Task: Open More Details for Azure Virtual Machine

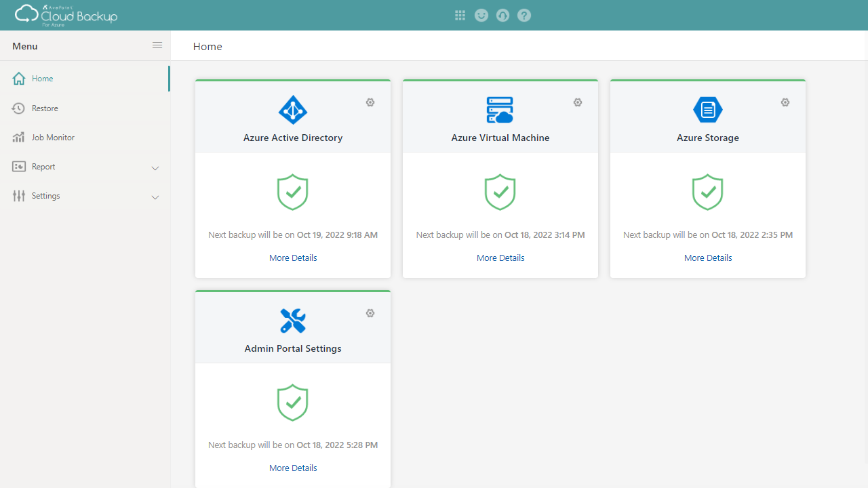Action: click(500, 258)
